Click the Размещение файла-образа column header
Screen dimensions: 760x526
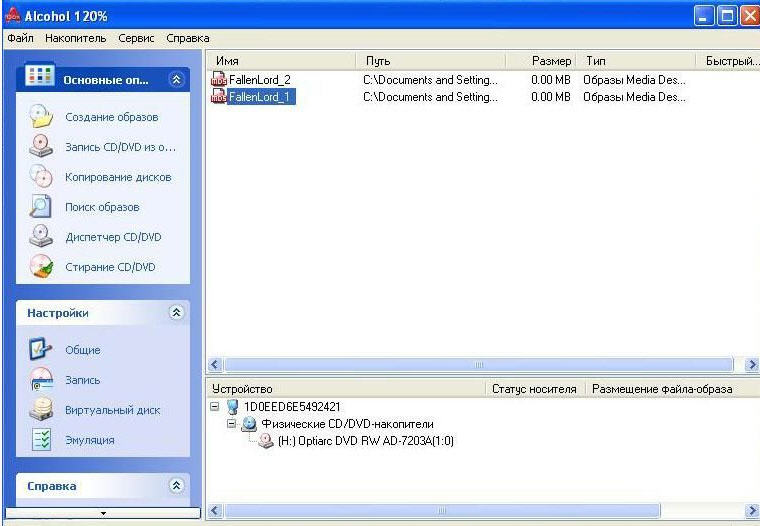coord(673,389)
